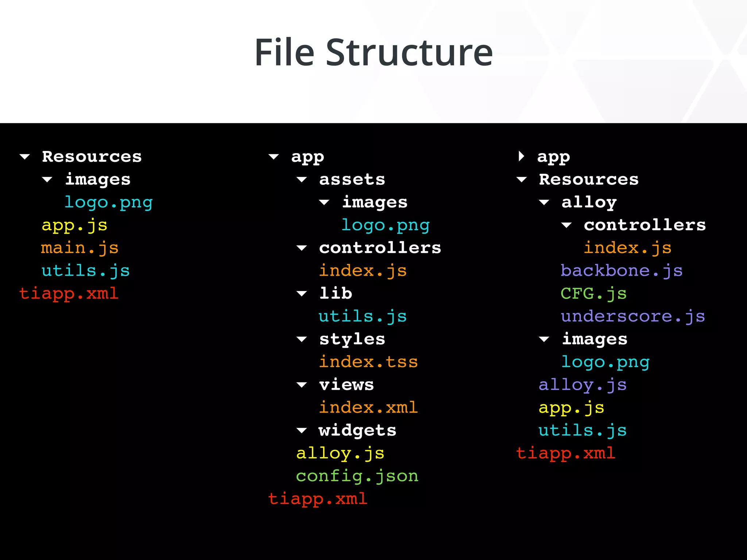Open the config.json file
747x560 pixels.
click(357, 476)
